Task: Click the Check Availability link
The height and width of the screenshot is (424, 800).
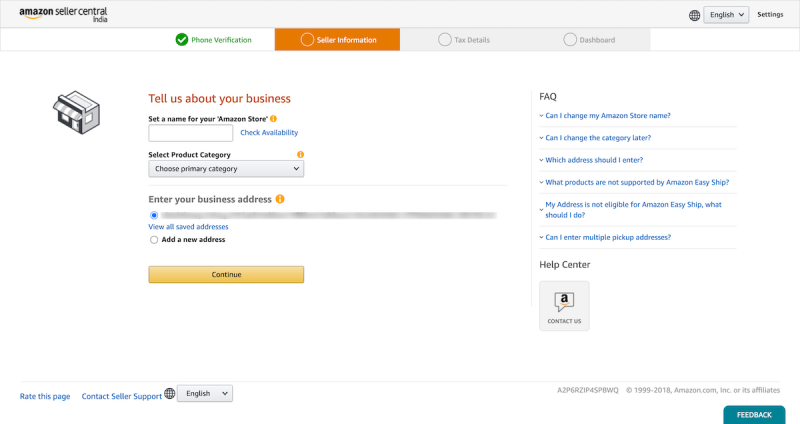Action: click(269, 133)
